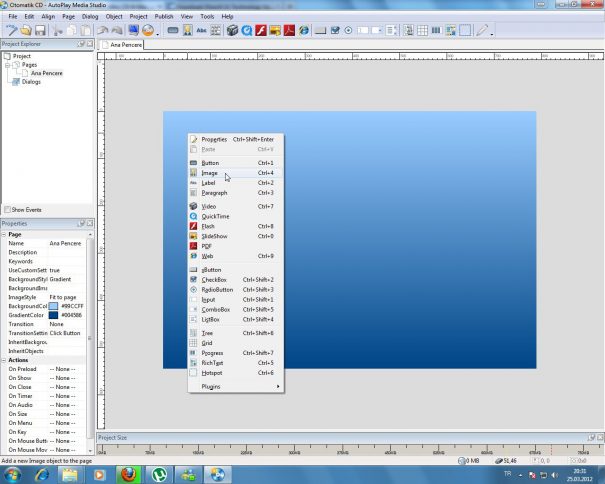Open the dropdown arrow beside the pencil toolbar icon
605x484 pixels.
click(x=492, y=34)
